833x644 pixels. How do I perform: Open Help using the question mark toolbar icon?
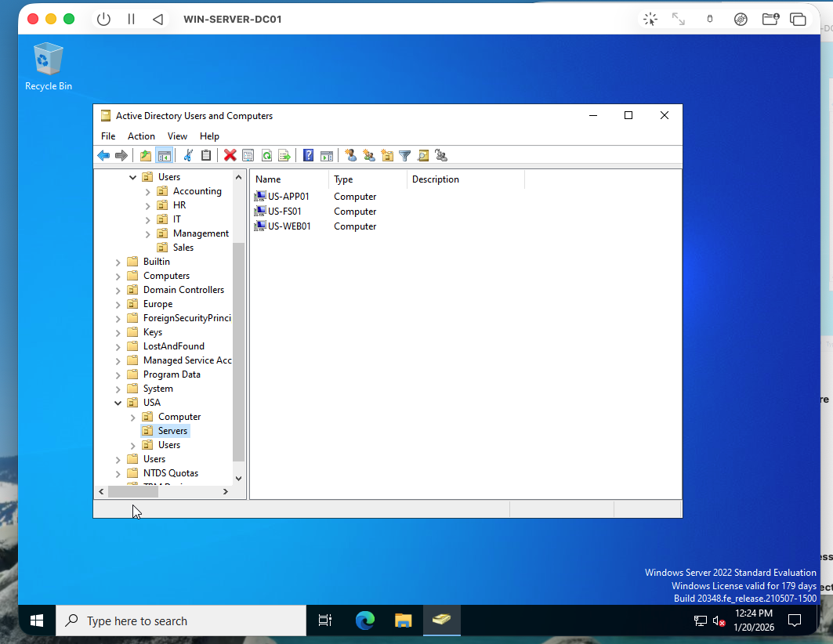[x=307, y=155]
